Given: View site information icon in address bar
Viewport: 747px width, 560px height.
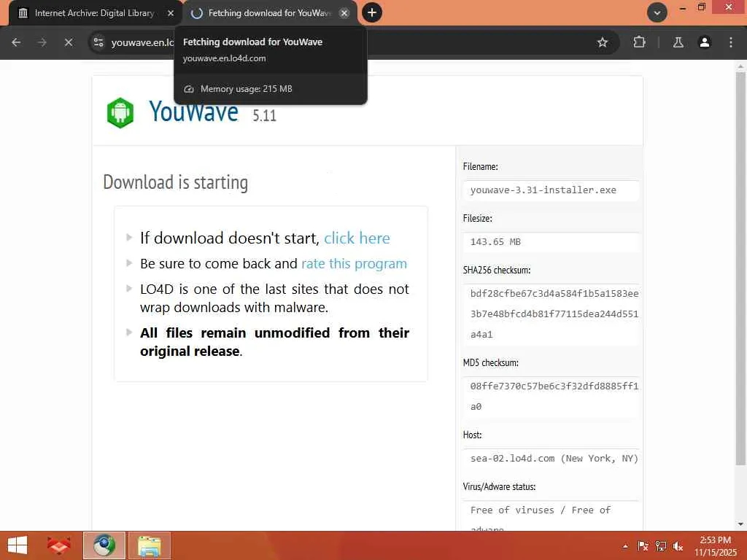Looking at the screenshot, I should pyautogui.click(x=98, y=42).
